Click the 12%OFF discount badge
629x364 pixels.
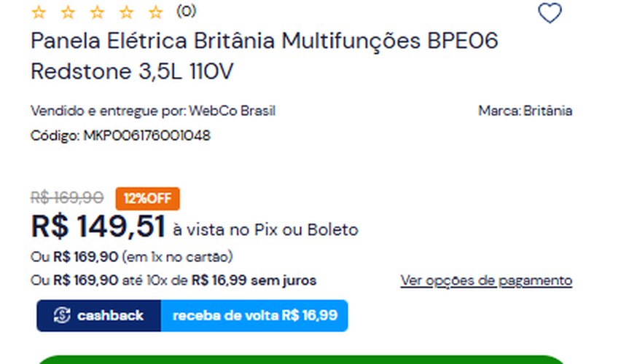pos(147,198)
